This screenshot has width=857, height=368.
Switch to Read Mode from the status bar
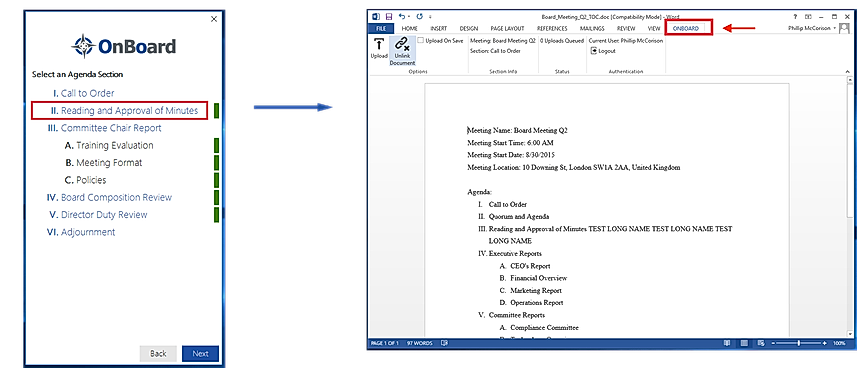(x=727, y=343)
